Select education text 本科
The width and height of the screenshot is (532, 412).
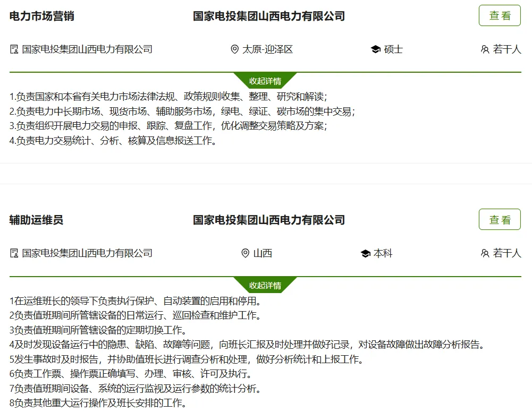point(383,253)
